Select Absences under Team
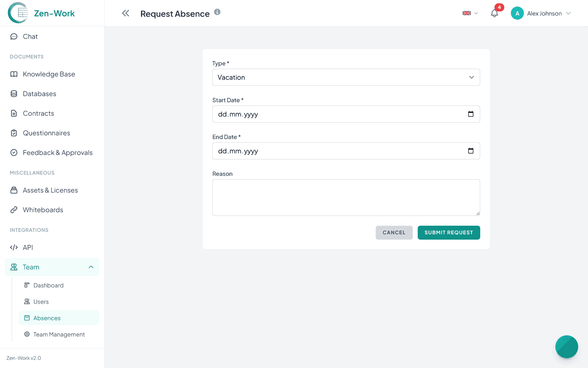 (59, 318)
